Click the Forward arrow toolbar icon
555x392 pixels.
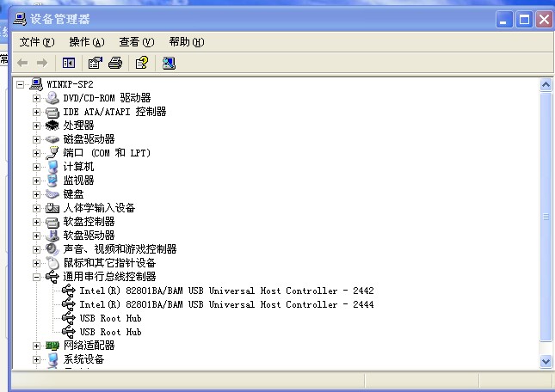(x=42, y=64)
